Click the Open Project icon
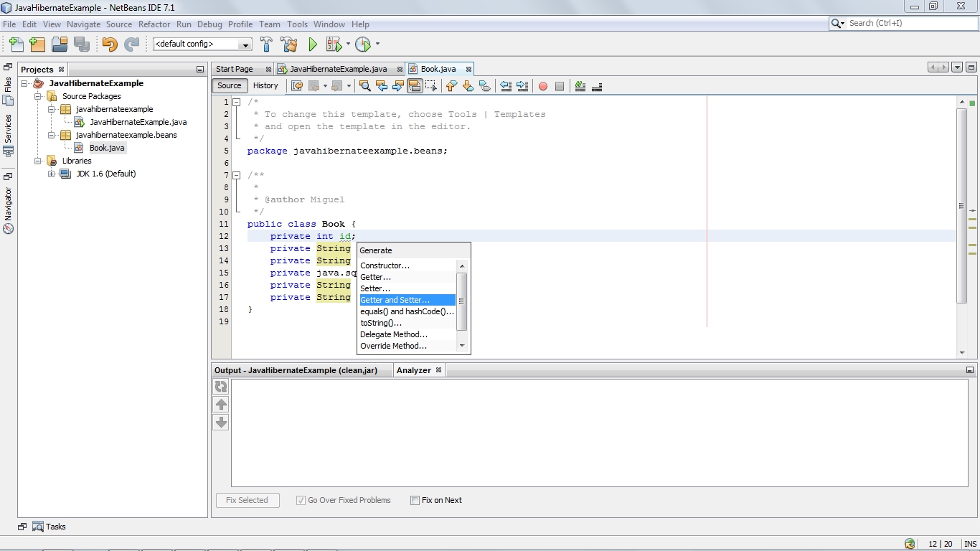 coord(60,44)
